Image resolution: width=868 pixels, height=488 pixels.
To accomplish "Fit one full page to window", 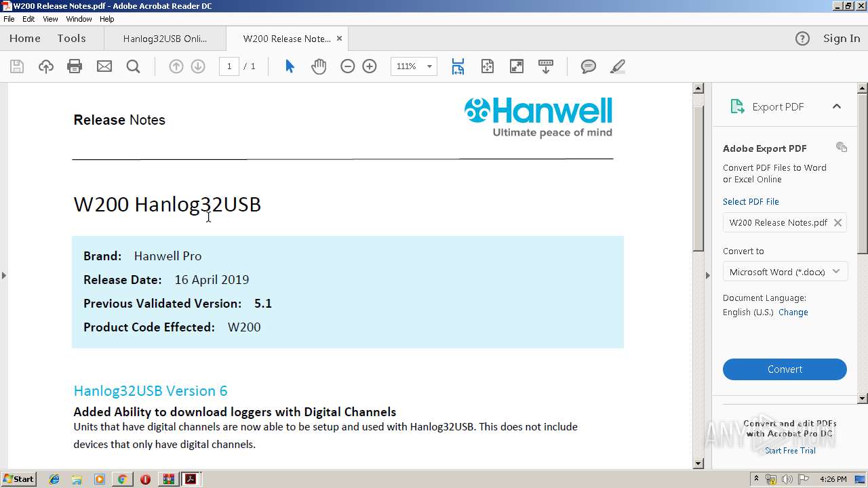I will pyautogui.click(x=487, y=66).
